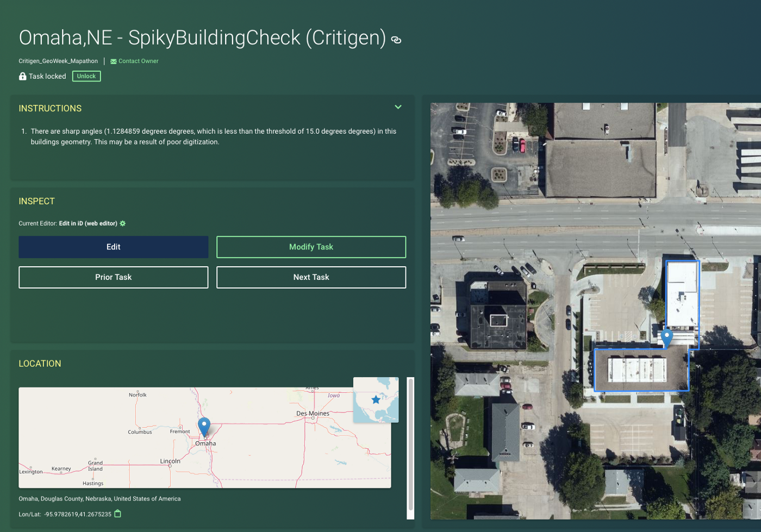Click the Omaha, Douglas County address text
Viewport: 761px width, 532px height.
pyautogui.click(x=99, y=499)
